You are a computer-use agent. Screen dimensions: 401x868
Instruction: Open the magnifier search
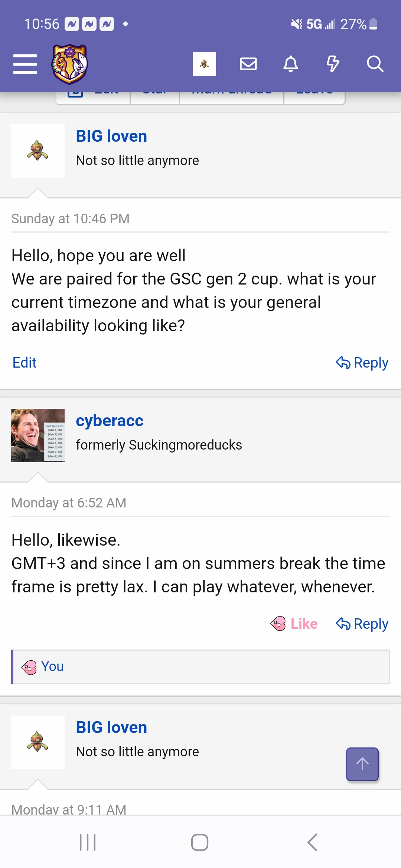(x=375, y=64)
